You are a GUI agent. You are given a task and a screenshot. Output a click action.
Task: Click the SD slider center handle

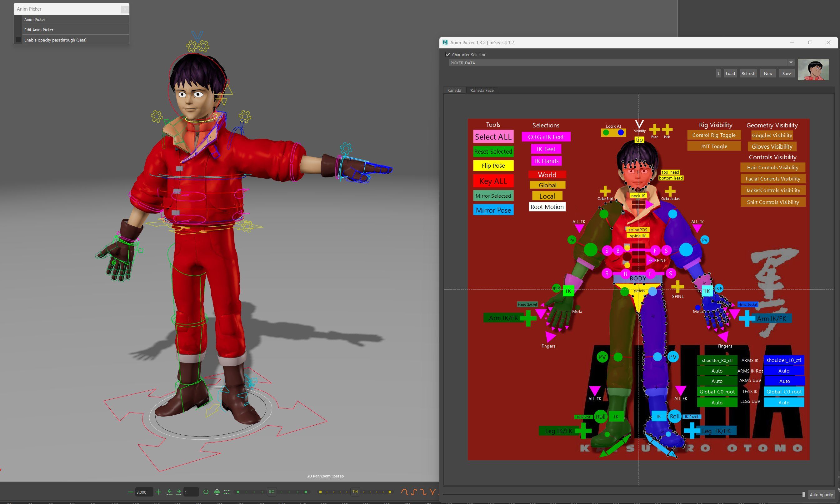(x=272, y=492)
